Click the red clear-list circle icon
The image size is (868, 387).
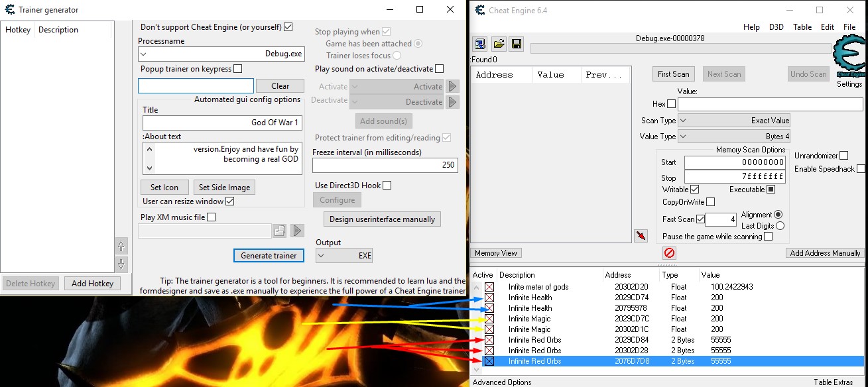669,253
